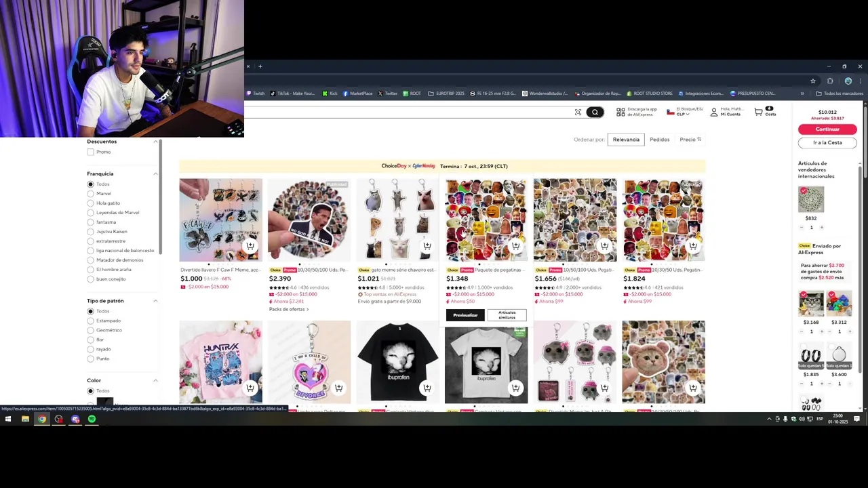
Task: Open the Mi Cuenta profile icon
Action: (713, 112)
